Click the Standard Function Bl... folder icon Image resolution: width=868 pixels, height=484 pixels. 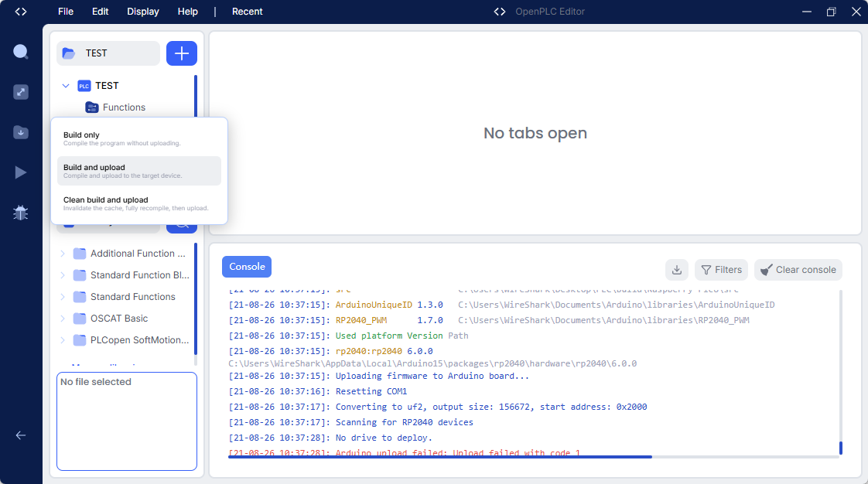click(80, 275)
